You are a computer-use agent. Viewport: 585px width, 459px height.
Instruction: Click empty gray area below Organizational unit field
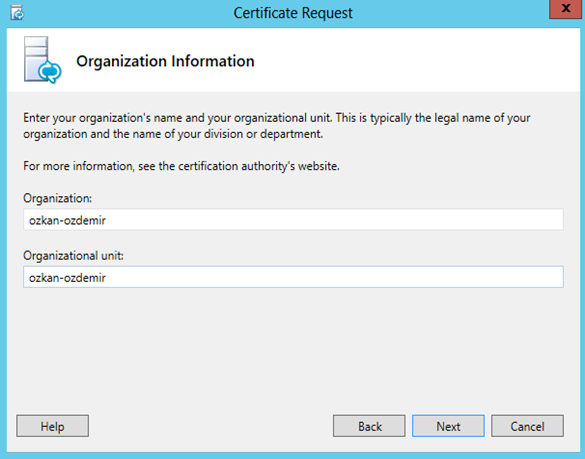[293, 347]
